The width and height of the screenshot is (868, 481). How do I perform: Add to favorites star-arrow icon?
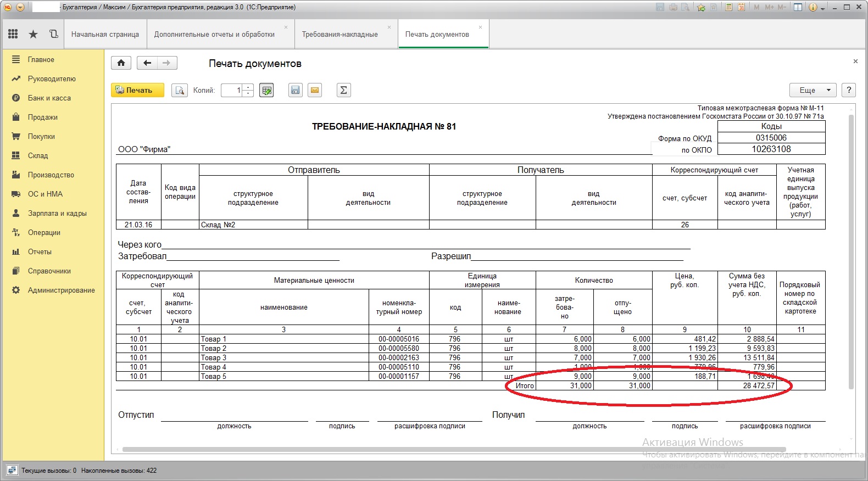click(701, 7)
